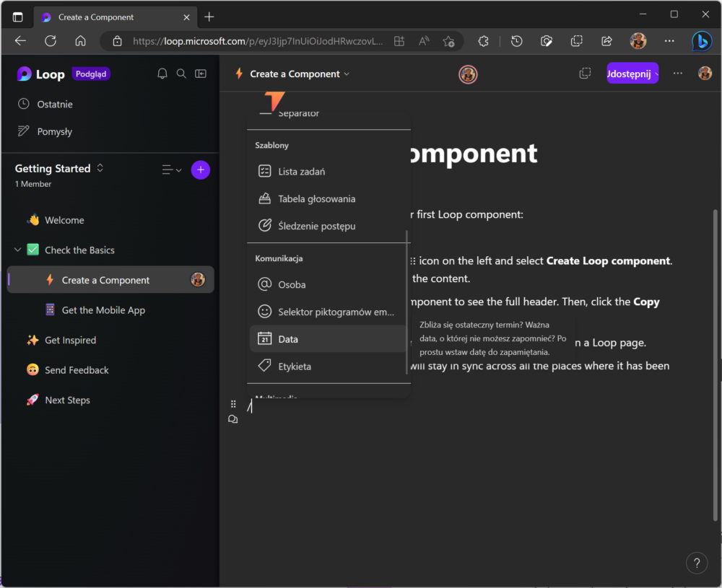Open the workspace sort and filter dropdown
Screen dimensions: 722x588
[x=172, y=170]
